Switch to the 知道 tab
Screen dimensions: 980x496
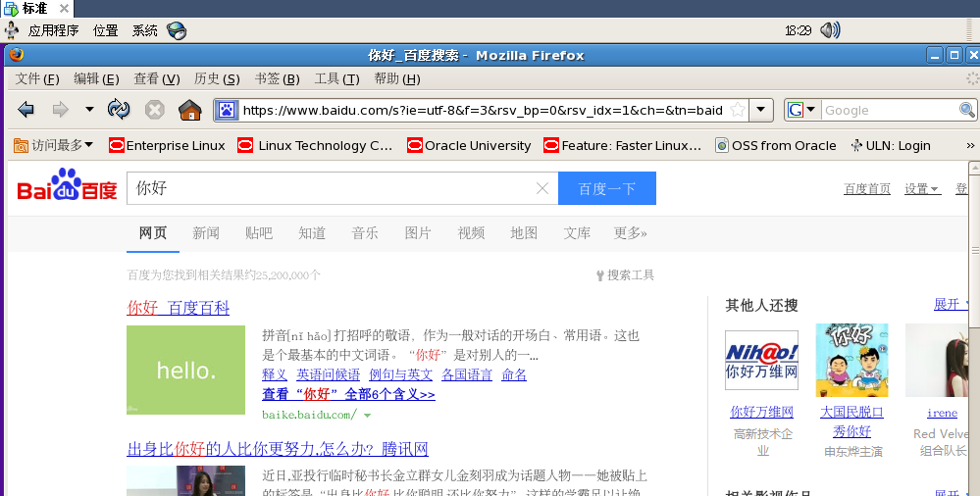[x=312, y=233]
